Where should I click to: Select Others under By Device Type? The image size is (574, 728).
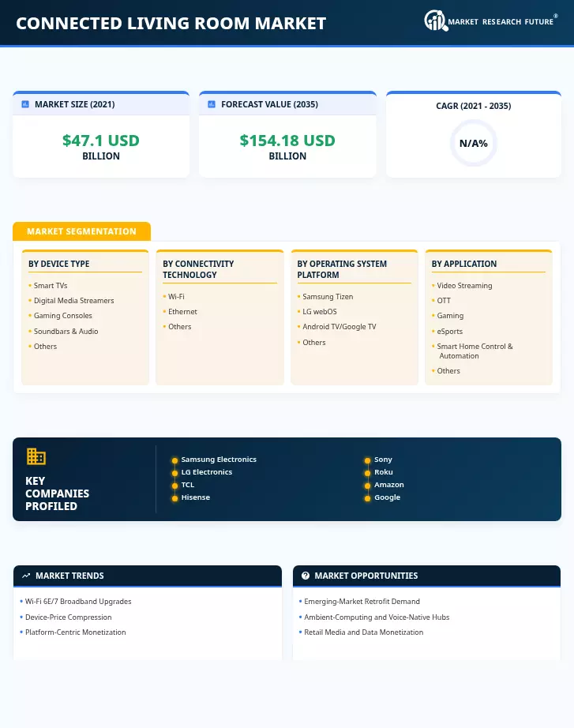pyautogui.click(x=45, y=347)
